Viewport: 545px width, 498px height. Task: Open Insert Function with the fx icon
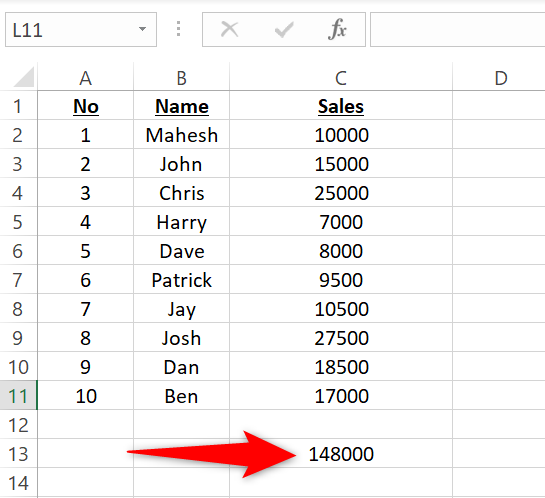click(337, 29)
